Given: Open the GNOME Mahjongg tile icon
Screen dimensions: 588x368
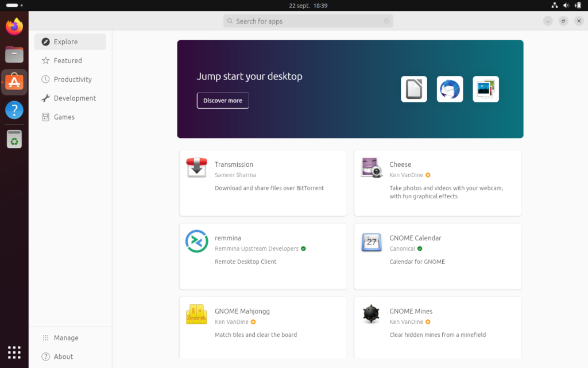Looking at the screenshot, I should [196, 315].
